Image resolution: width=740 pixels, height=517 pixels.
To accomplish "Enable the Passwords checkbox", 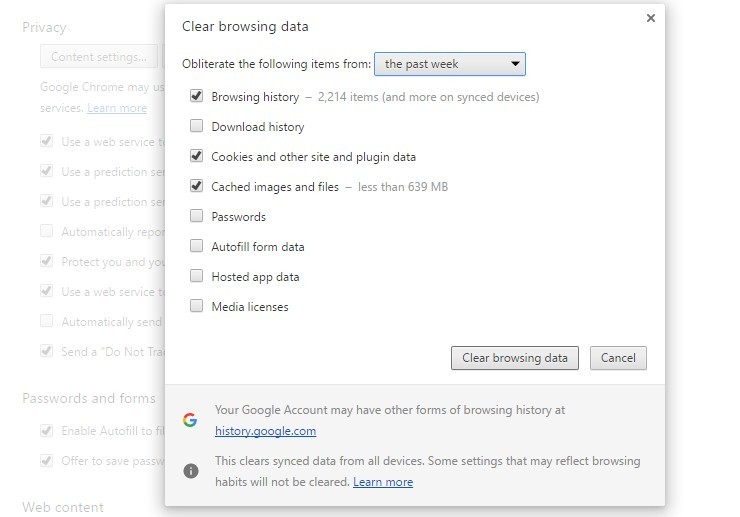I will pyautogui.click(x=196, y=216).
